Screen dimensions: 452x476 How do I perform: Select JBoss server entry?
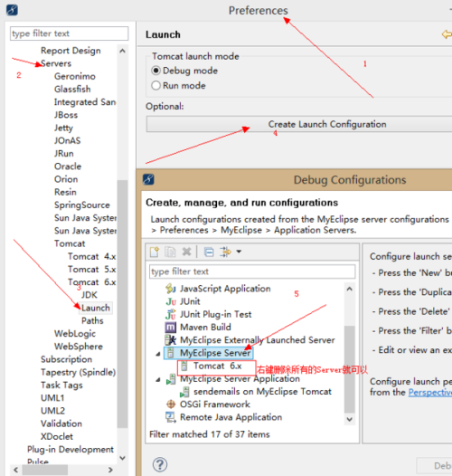[66, 115]
